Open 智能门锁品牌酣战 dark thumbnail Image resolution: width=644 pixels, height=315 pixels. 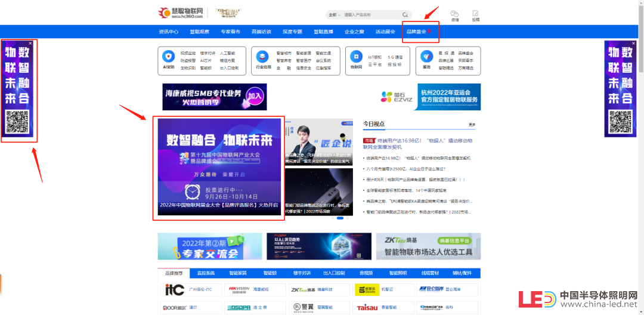[x=318, y=192]
